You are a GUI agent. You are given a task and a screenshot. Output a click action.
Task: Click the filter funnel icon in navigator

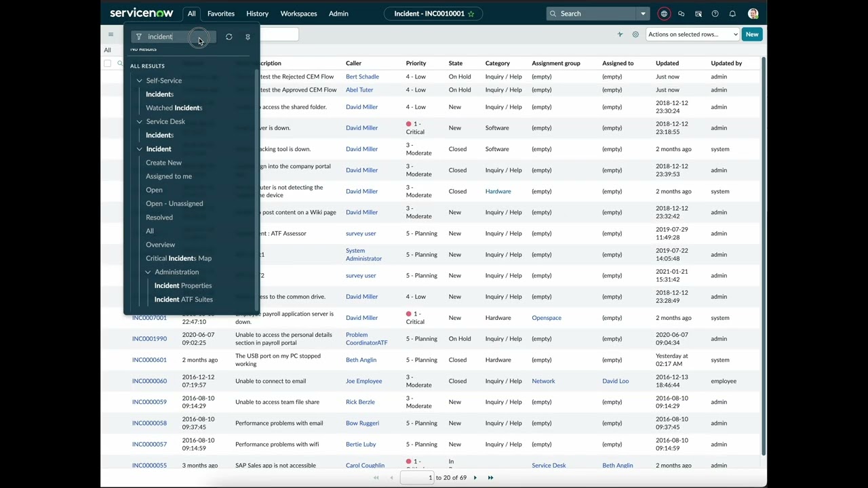point(139,37)
